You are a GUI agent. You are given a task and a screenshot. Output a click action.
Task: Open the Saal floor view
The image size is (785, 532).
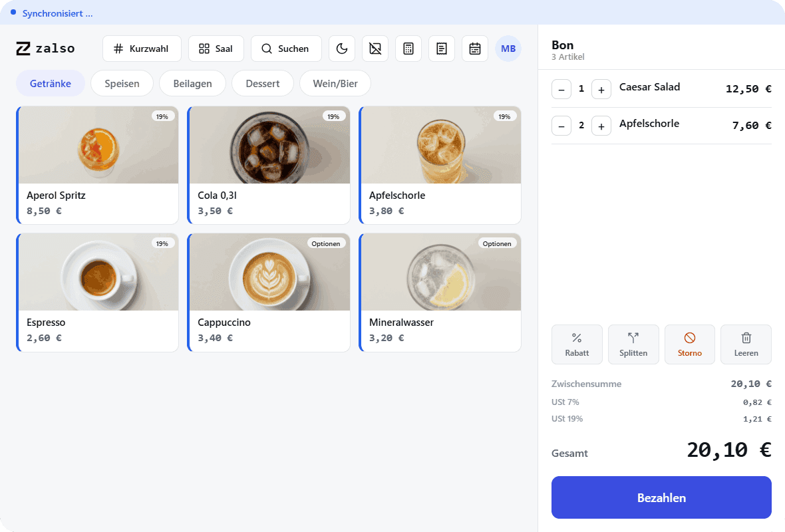(x=216, y=49)
